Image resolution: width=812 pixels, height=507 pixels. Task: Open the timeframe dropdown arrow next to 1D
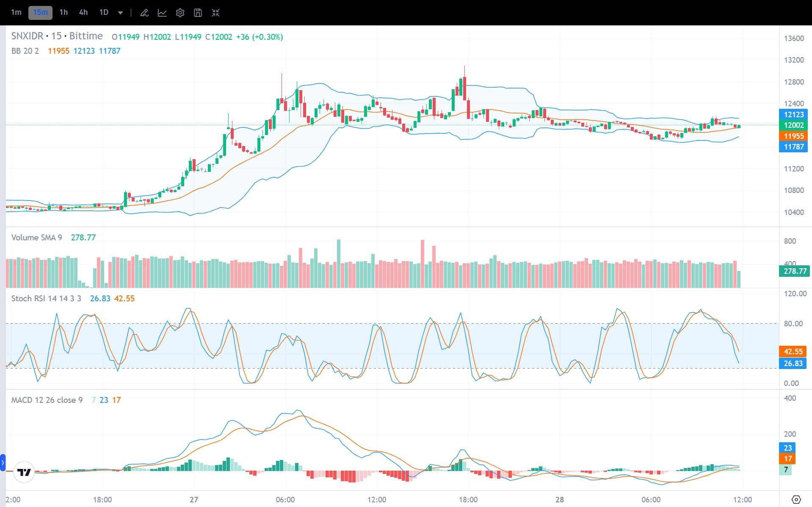120,13
